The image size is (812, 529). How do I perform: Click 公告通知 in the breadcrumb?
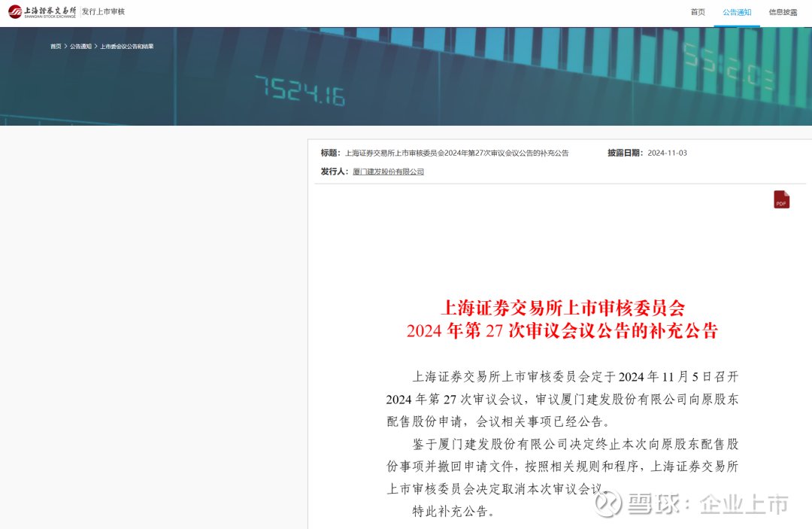[80, 46]
